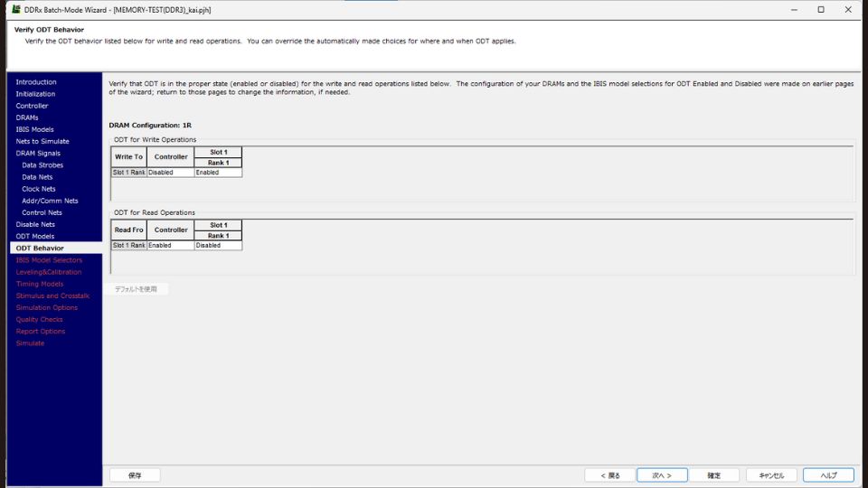Image resolution: width=868 pixels, height=488 pixels.
Task: Change read Controller ODT cell showing Enabled
Action: tap(170, 245)
